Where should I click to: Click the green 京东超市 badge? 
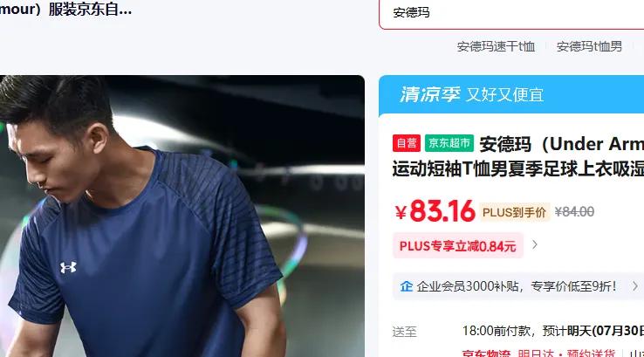point(449,143)
